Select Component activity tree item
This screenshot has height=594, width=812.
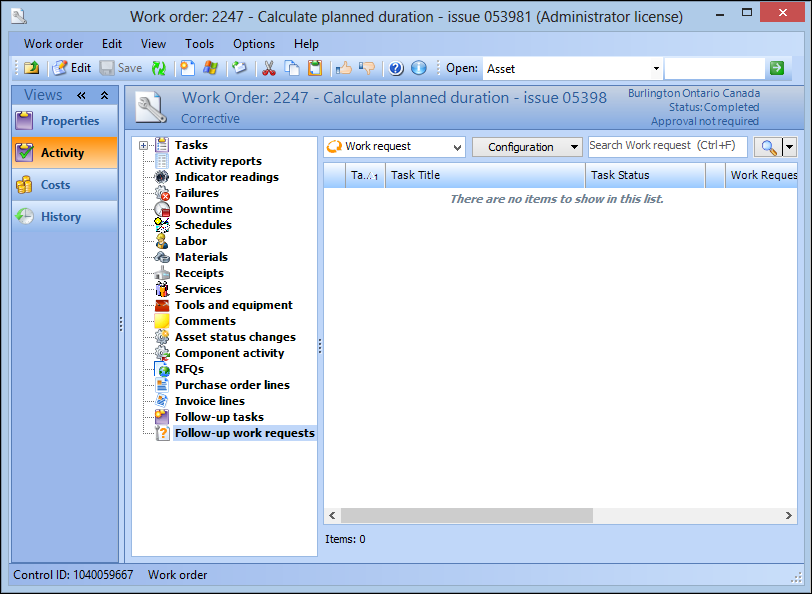point(229,354)
